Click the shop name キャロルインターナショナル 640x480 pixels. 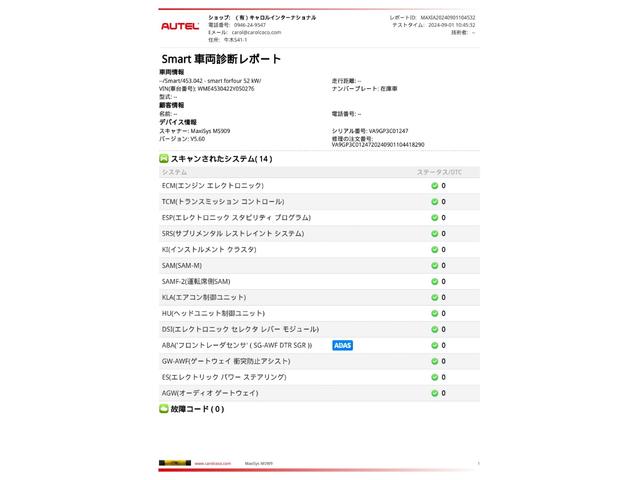click(276, 18)
